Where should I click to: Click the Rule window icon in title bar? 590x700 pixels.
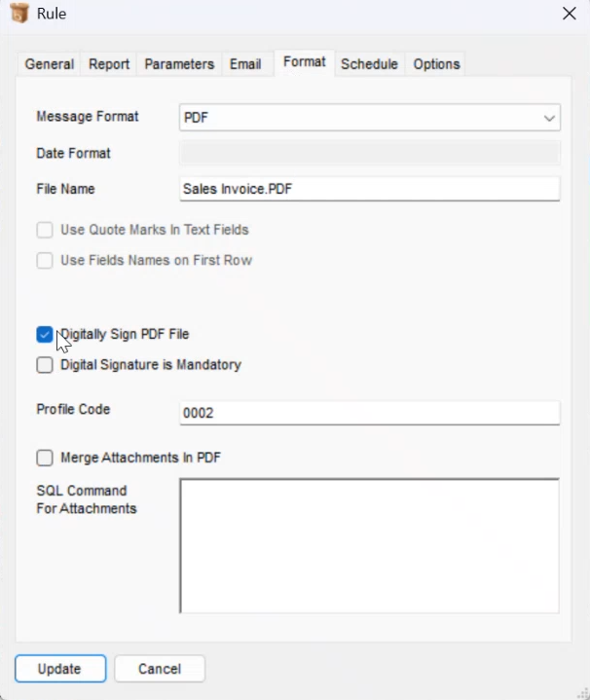18,14
